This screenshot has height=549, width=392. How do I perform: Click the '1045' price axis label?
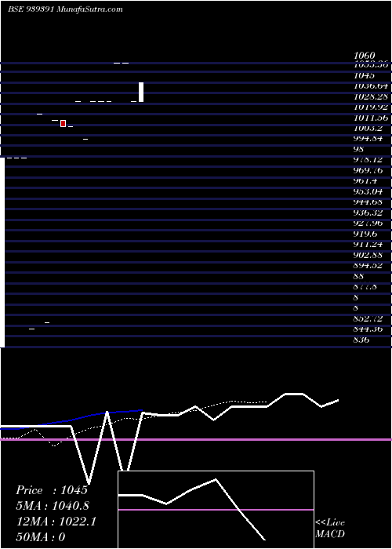(x=365, y=75)
